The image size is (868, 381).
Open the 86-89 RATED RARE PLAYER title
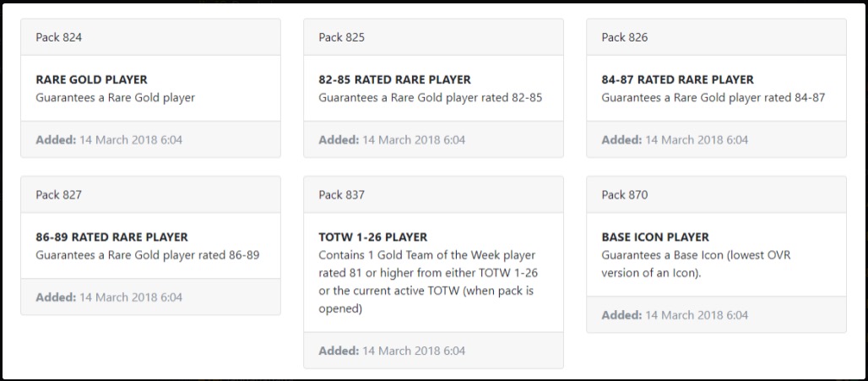click(111, 237)
